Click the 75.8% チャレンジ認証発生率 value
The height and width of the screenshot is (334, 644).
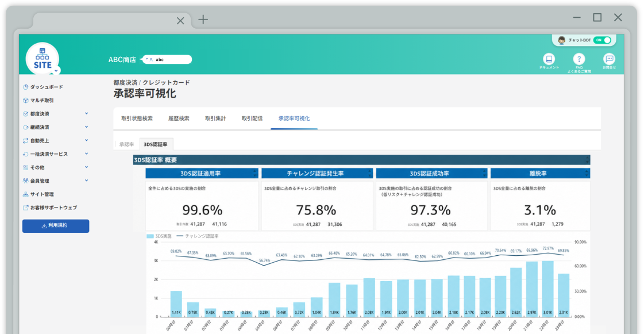pos(316,210)
